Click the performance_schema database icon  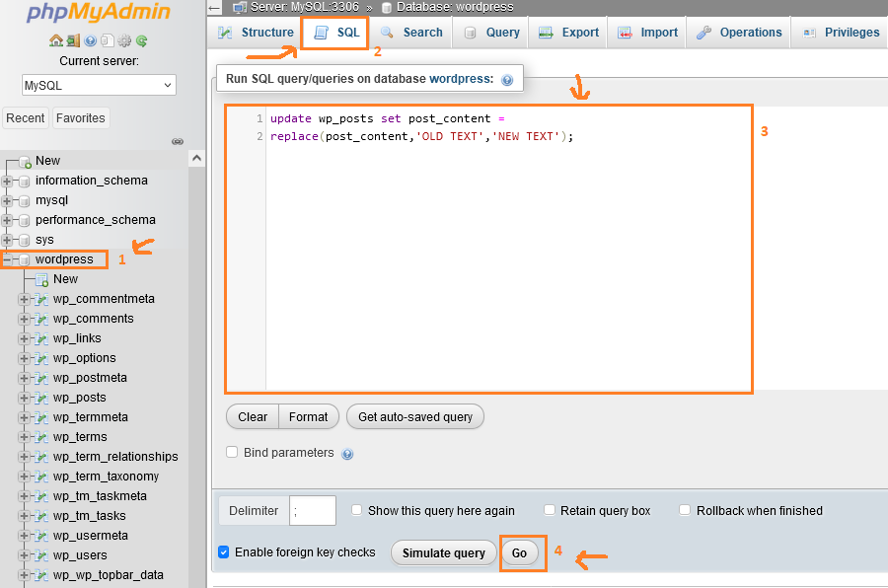[25, 220]
